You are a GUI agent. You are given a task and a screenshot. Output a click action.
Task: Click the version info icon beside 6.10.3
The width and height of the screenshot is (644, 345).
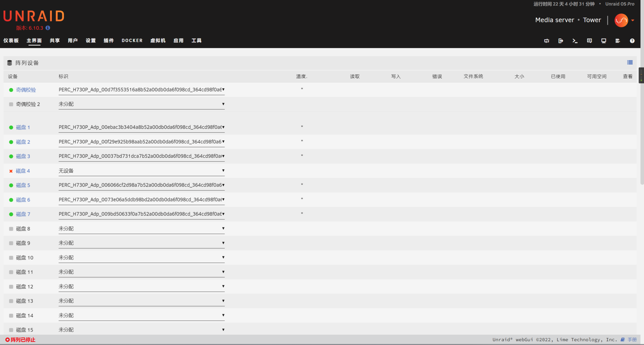pos(48,28)
